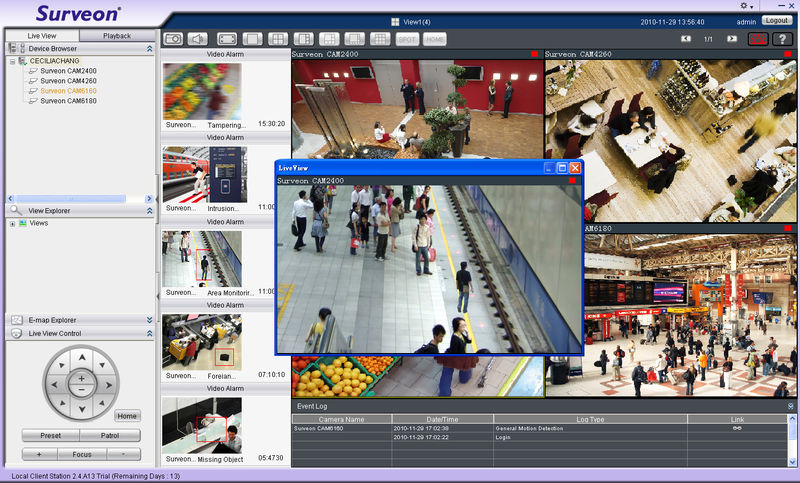
Task: Zoom in with PTZ plus button
Action: [x=81, y=378]
